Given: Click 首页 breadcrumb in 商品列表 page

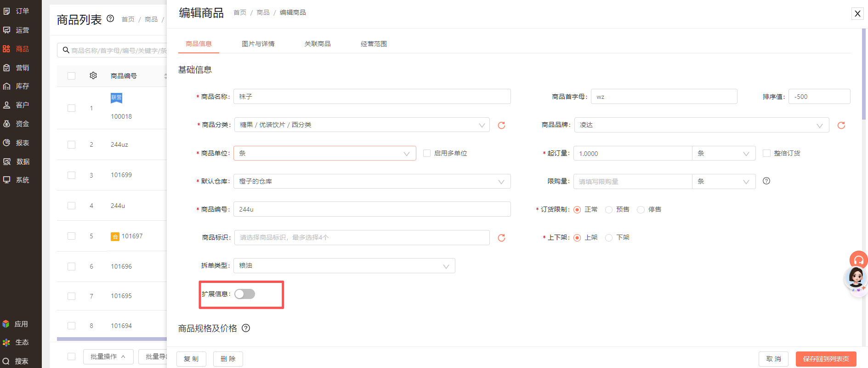Looking at the screenshot, I should tap(128, 19).
